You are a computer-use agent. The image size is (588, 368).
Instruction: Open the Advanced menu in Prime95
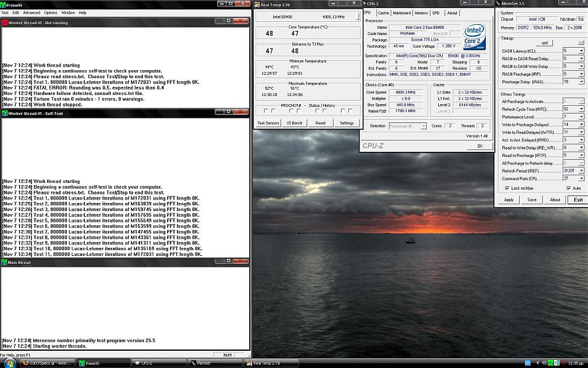tap(32, 13)
